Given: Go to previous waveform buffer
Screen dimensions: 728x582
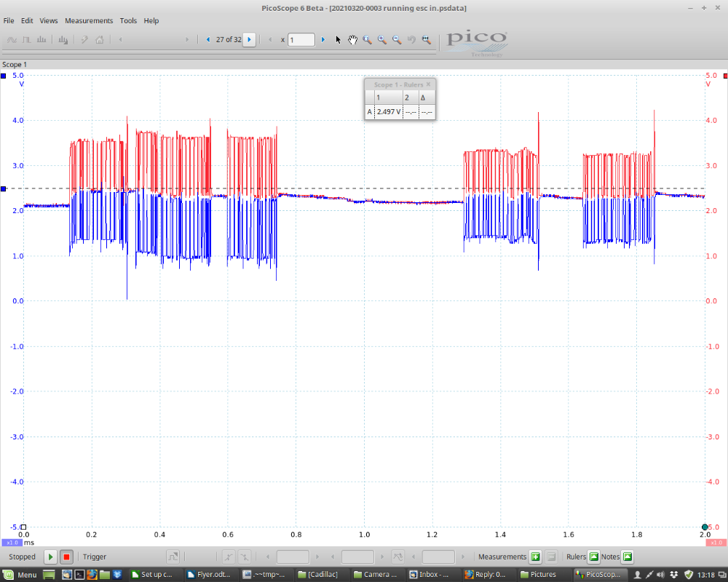Looking at the screenshot, I should click(208, 40).
